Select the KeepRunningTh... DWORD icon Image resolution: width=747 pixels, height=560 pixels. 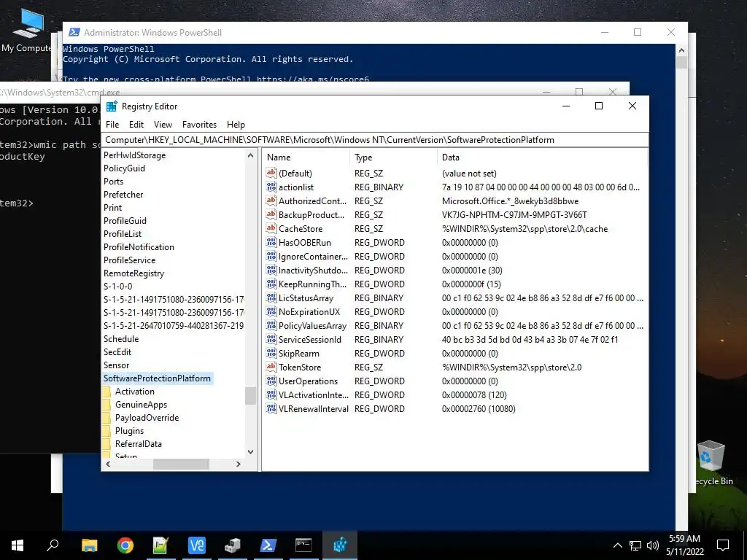[271, 284]
